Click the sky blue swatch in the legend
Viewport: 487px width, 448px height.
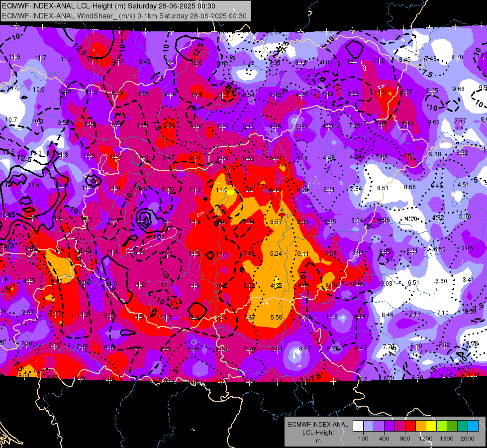[x=473, y=426]
